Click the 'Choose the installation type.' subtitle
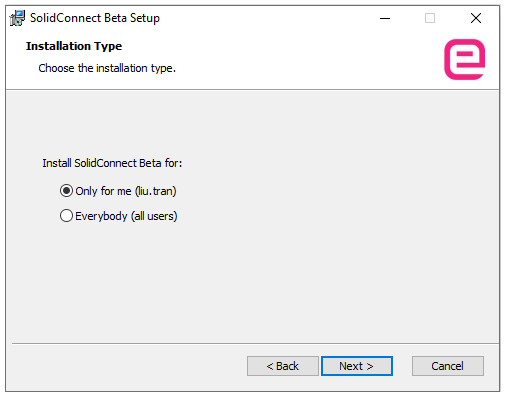Screen dimensions: 505x396 107,68
